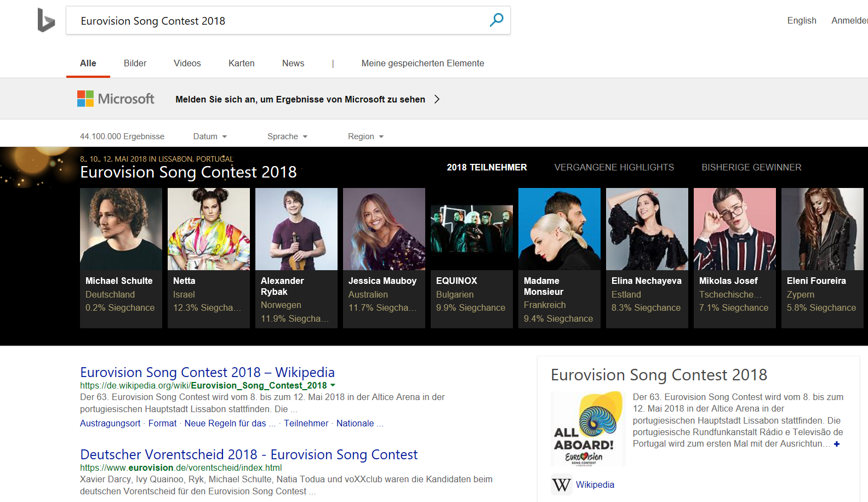Expand description with plus icon
868x502 pixels.
point(837,444)
